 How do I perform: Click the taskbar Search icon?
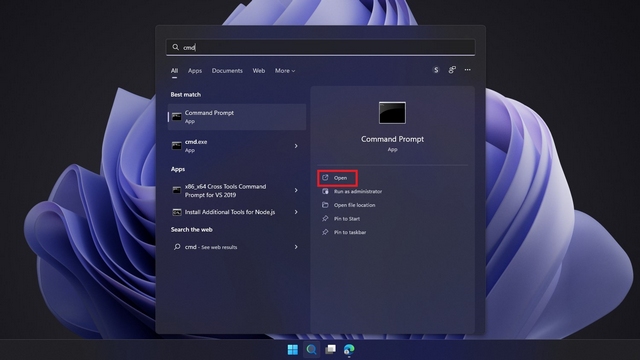[311, 349]
